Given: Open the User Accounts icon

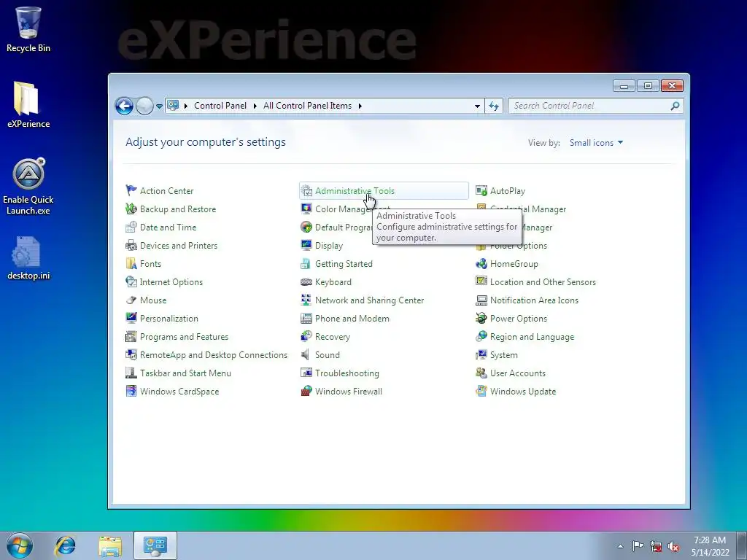Looking at the screenshot, I should pos(481,373).
